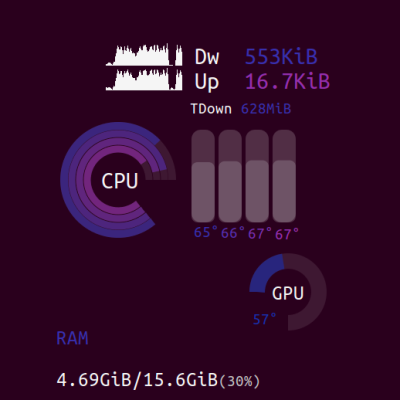Click the RAM heading
This screenshot has height=400, width=400.
coord(72,338)
